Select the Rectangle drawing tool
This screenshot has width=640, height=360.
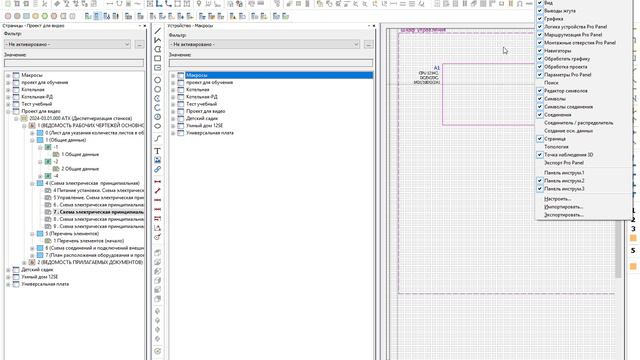click(158, 58)
